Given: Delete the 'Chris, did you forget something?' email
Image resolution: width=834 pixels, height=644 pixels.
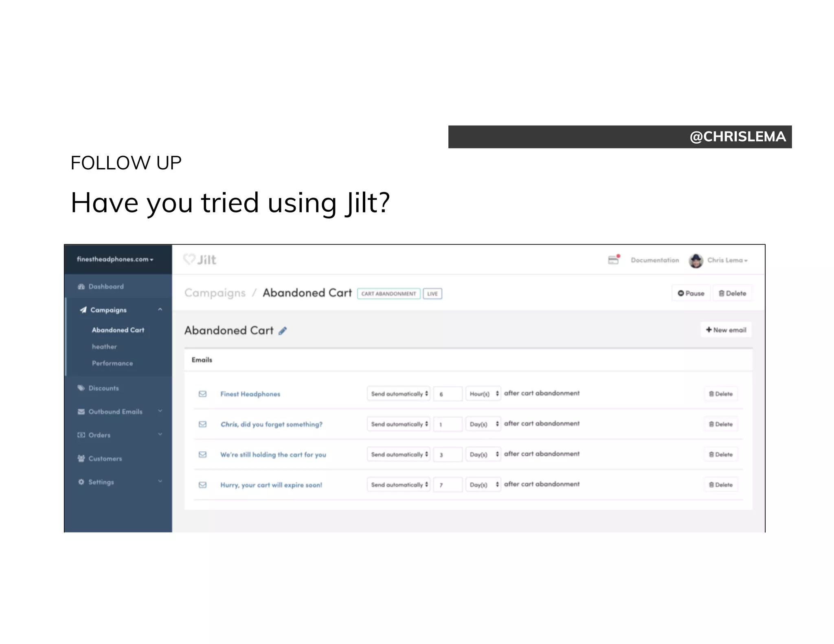Looking at the screenshot, I should (721, 424).
